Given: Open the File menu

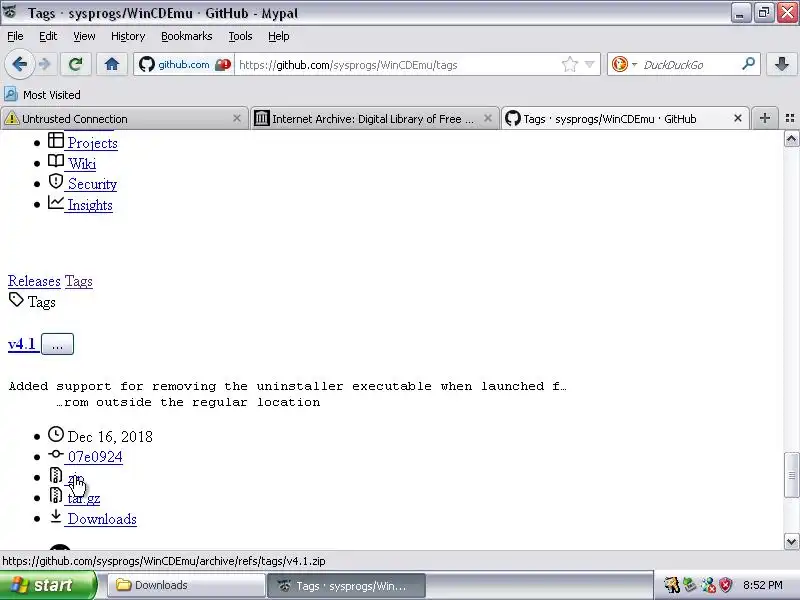Looking at the screenshot, I should (15, 36).
